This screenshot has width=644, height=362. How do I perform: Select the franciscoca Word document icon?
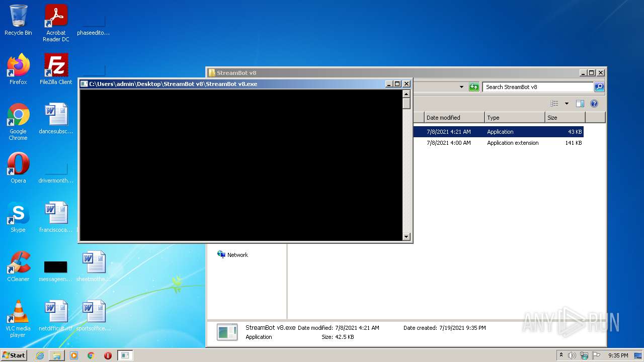(x=56, y=217)
